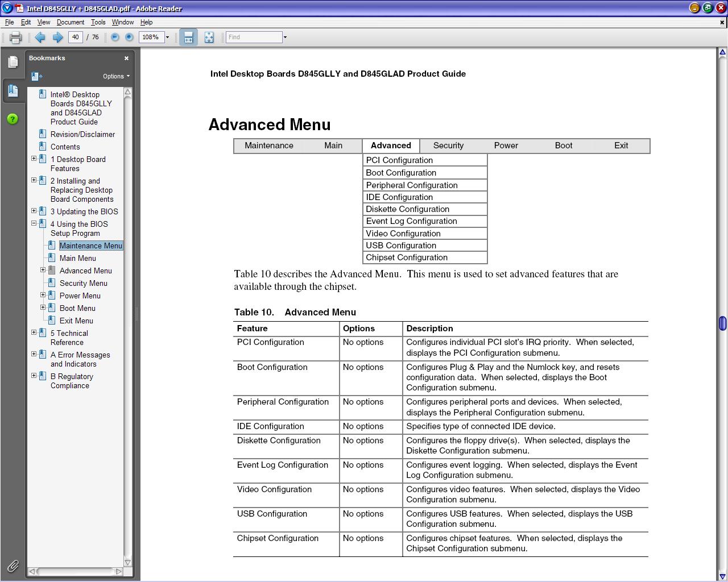The width and height of the screenshot is (728, 582).
Task: Go to the Exit Menu bookmark
Action: point(76,321)
